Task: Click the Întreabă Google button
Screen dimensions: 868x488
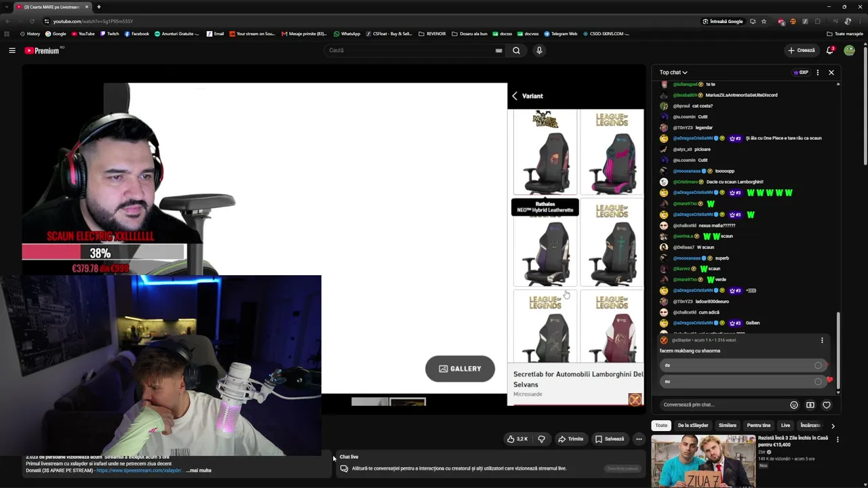Action: point(723,22)
